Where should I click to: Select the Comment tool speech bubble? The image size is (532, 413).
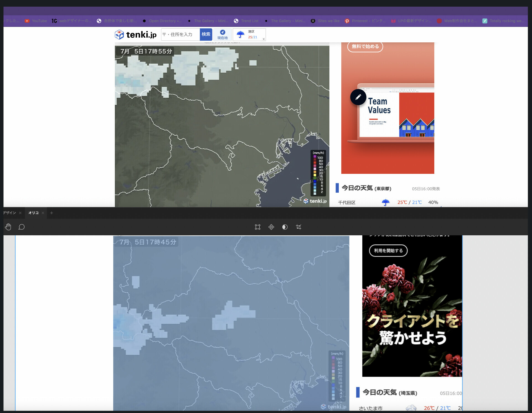pos(22,227)
